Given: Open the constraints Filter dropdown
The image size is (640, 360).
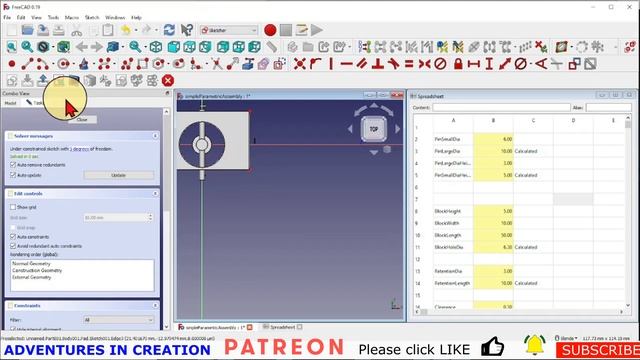Looking at the screenshot, I should [x=118, y=320].
